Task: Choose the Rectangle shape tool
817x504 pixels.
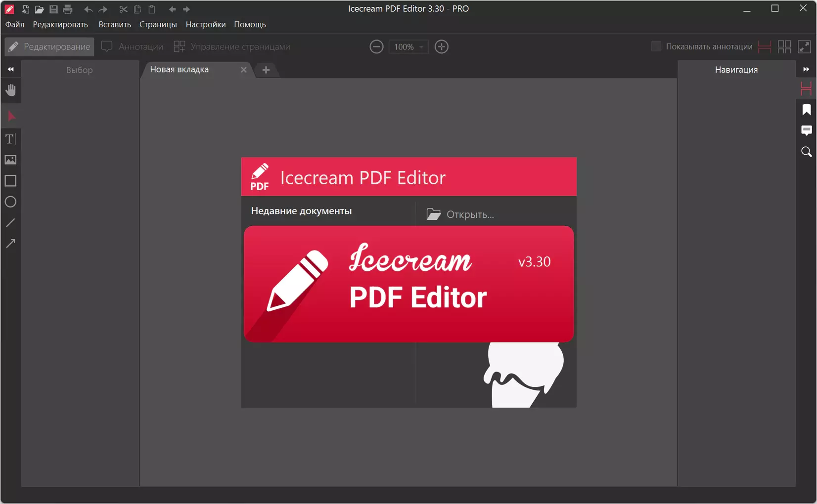Action: click(10, 181)
